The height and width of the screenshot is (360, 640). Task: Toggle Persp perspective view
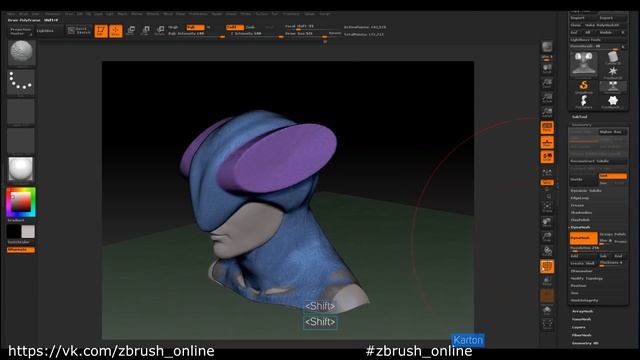(547, 127)
